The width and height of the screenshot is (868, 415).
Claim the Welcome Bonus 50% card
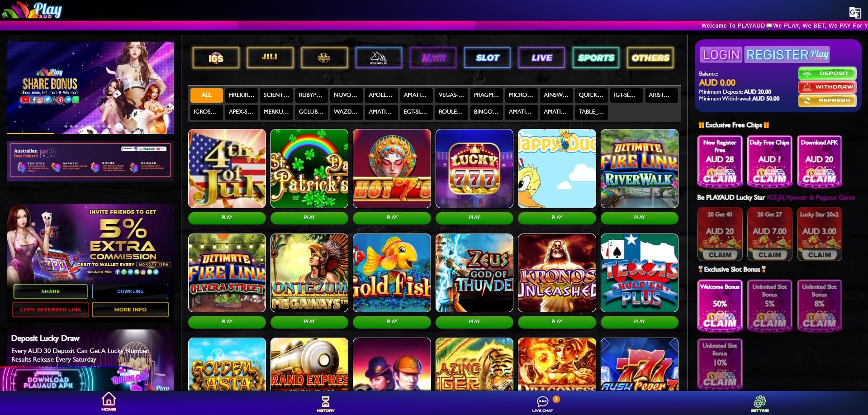[720, 305]
